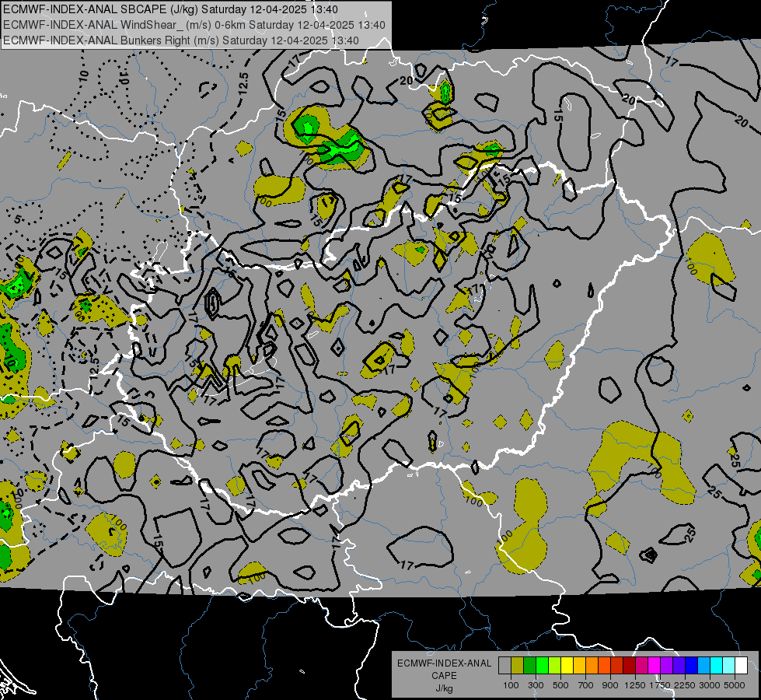Select the pure blue legend swatch
Image resolution: width=761 pixels, height=700 pixels.
tap(692, 665)
